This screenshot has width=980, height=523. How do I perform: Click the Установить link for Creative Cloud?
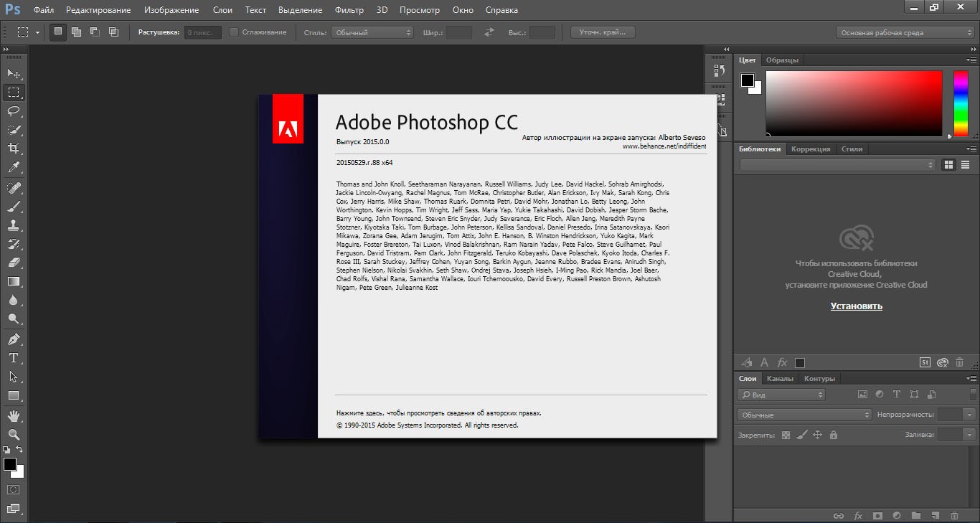pyautogui.click(x=855, y=306)
